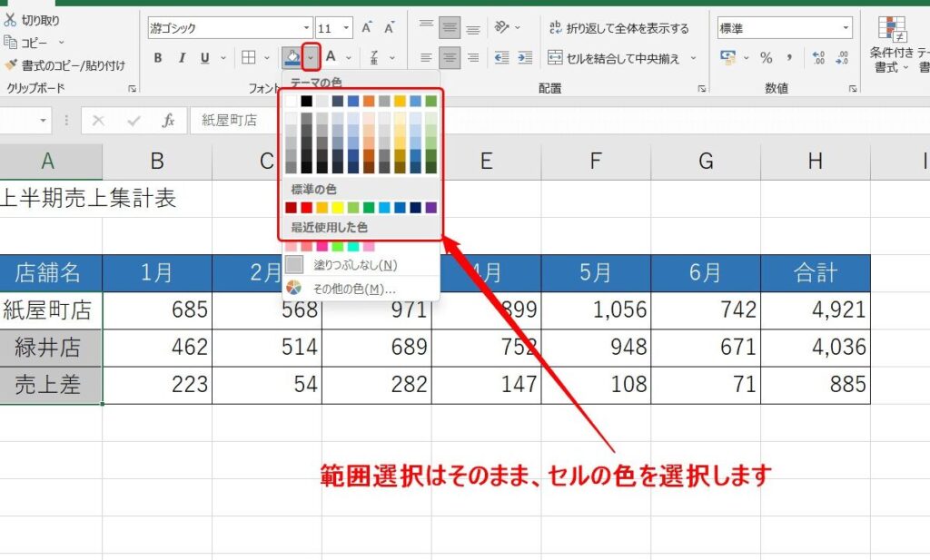Screen dimensions: 930x560
Task: Click the borders grid icon
Action: 249,58
